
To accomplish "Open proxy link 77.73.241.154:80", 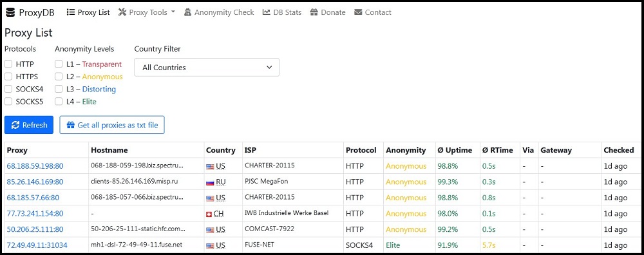I will pyautogui.click(x=35, y=214).
